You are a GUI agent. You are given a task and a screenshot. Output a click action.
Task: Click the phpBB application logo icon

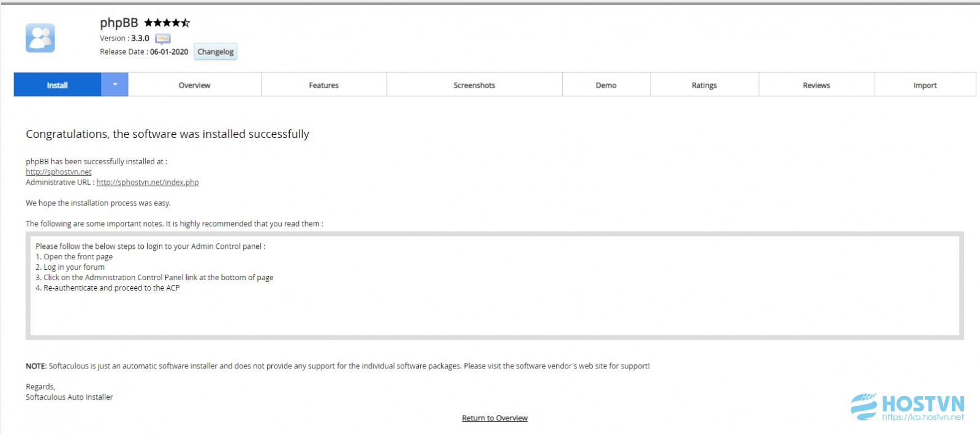point(40,38)
